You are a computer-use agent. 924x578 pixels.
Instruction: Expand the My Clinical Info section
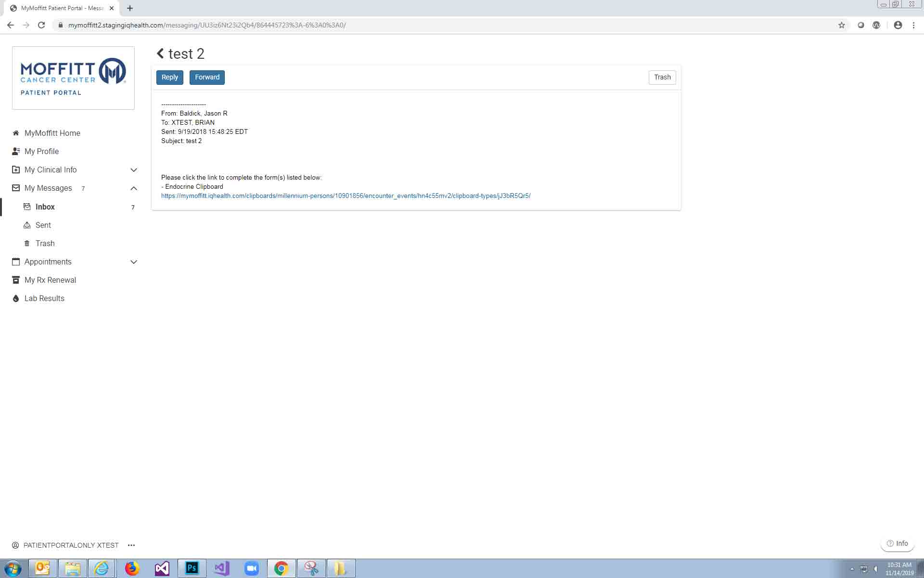point(134,170)
